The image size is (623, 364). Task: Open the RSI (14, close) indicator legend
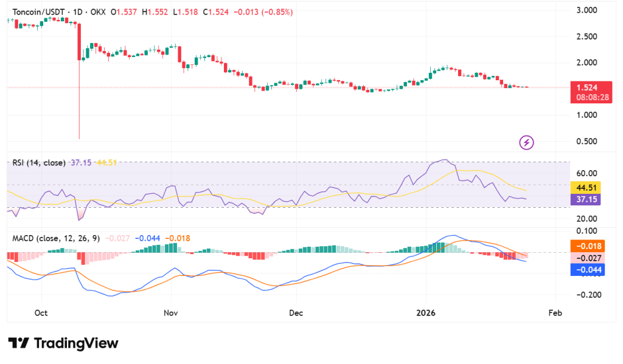click(x=39, y=163)
